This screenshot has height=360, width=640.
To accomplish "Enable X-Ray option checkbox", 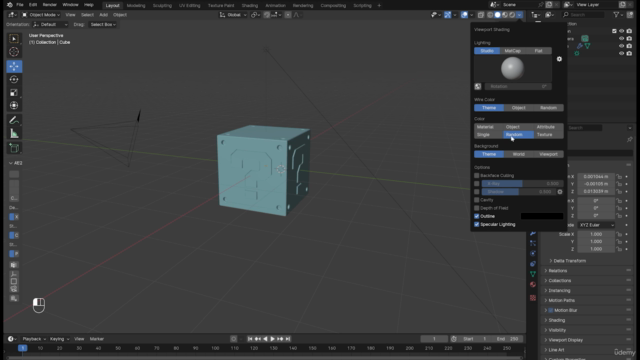I will tap(476, 184).
